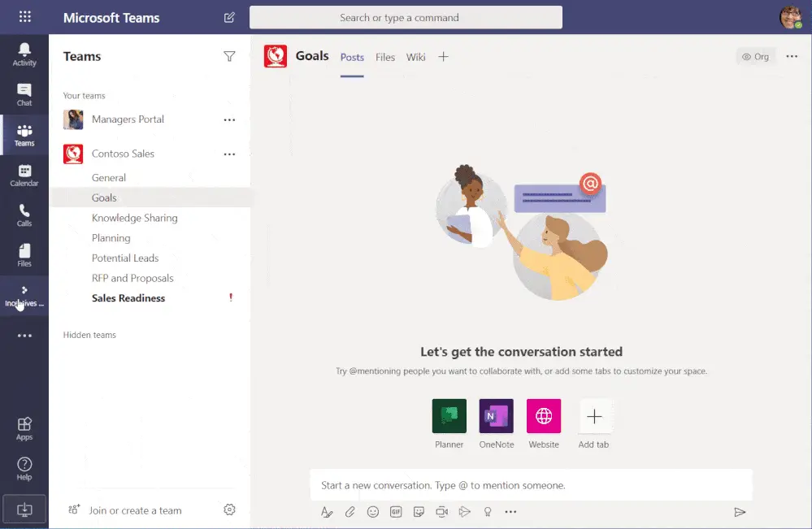Screen dimensions: 812x529
Task: Open the teams filter funnel
Action: coord(229,56)
